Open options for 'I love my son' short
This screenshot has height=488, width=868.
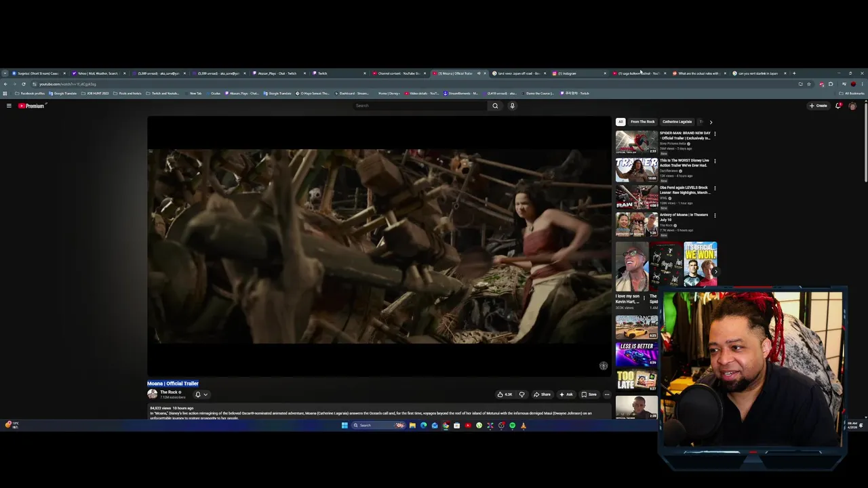pyautogui.click(x=644, y=297)
